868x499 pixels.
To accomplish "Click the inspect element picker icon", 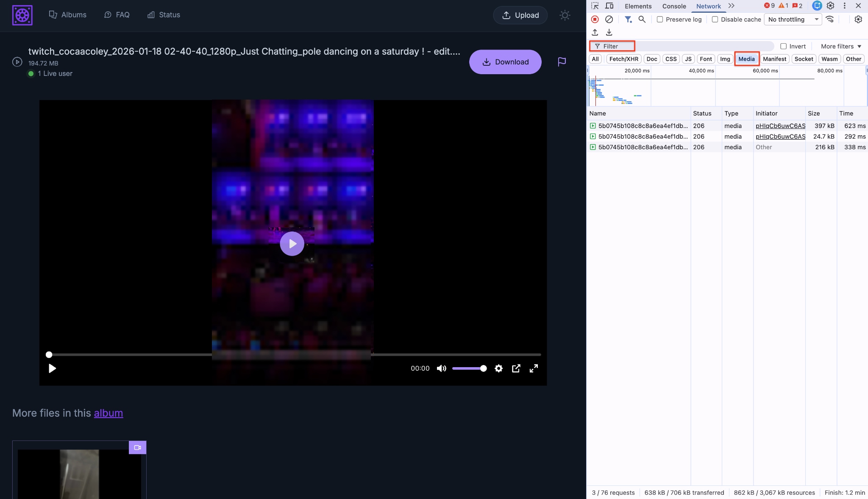I will [595, 6].
